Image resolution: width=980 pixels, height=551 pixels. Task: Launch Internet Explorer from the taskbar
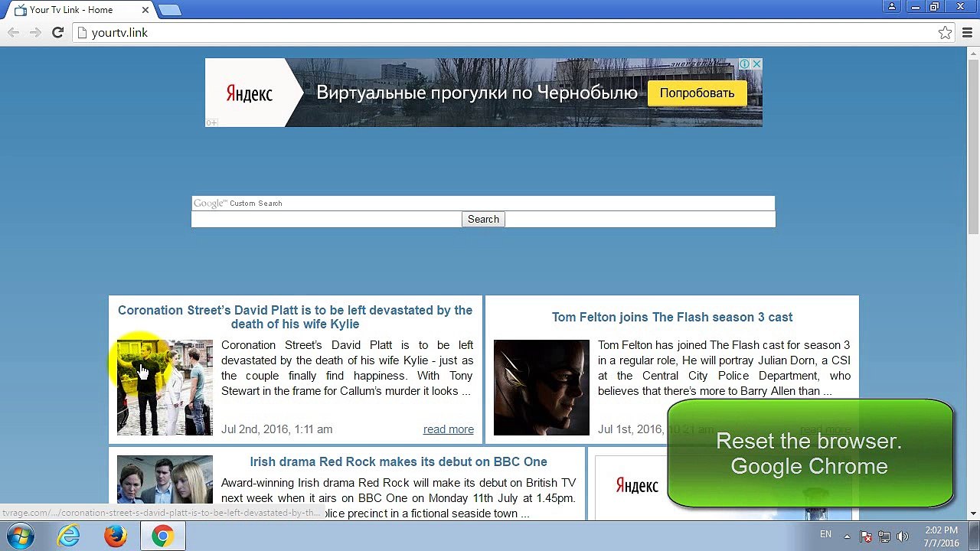point(69,536)
